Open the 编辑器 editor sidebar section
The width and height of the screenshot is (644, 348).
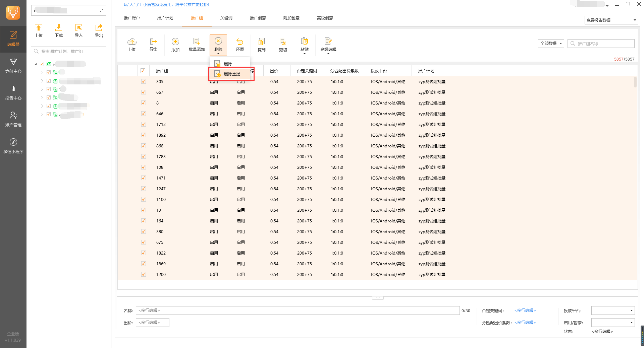pyautogui.click(x=13, y=39)
